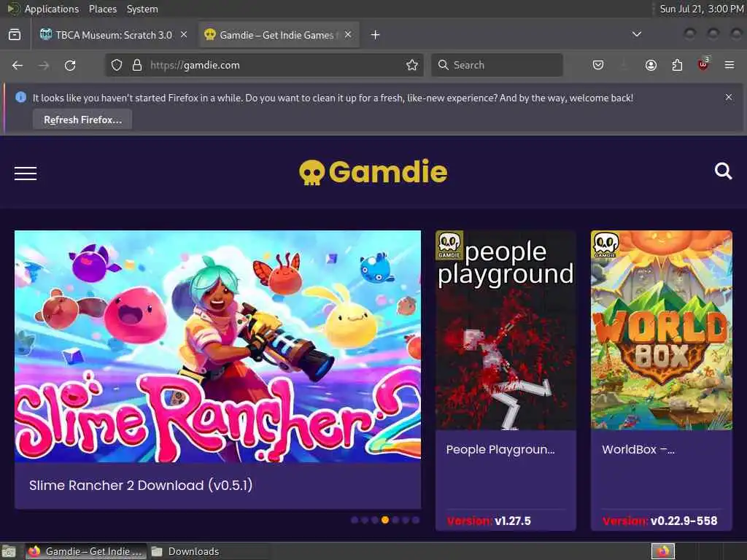Click the WorldBox –... title link

pyautogui.click(x=638, y=449)
